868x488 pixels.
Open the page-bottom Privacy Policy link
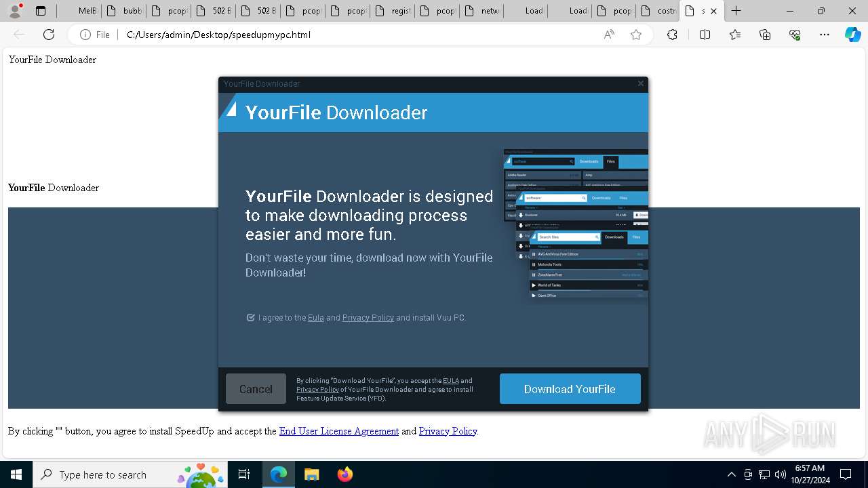pos(448,431)
